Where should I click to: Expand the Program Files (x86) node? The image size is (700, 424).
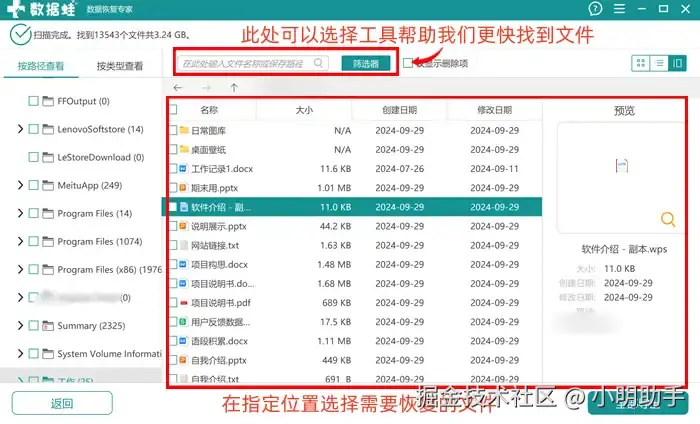(x=20, y=270)
